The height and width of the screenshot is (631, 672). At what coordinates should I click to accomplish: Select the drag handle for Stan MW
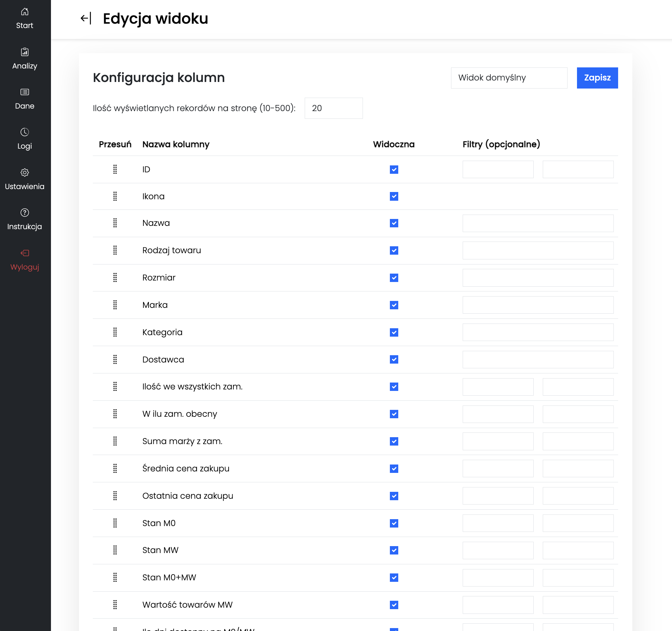pyautogui.click(x=115, y=550)
